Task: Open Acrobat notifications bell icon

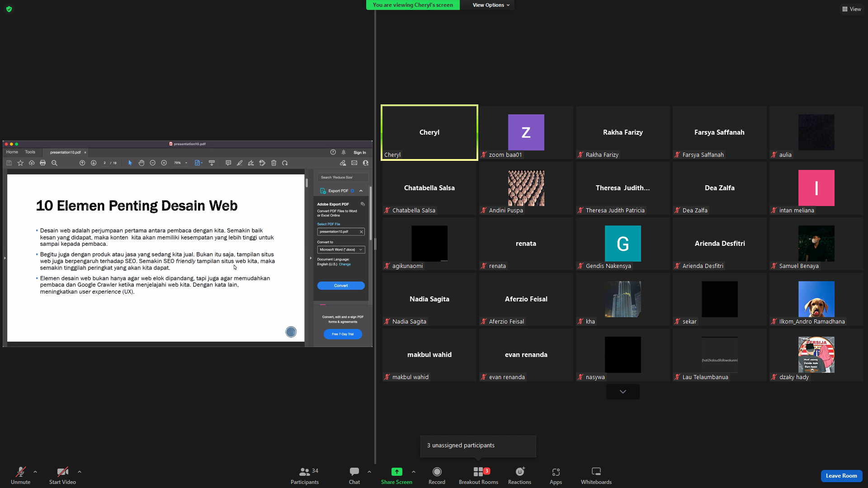Action: coord(344,152)
